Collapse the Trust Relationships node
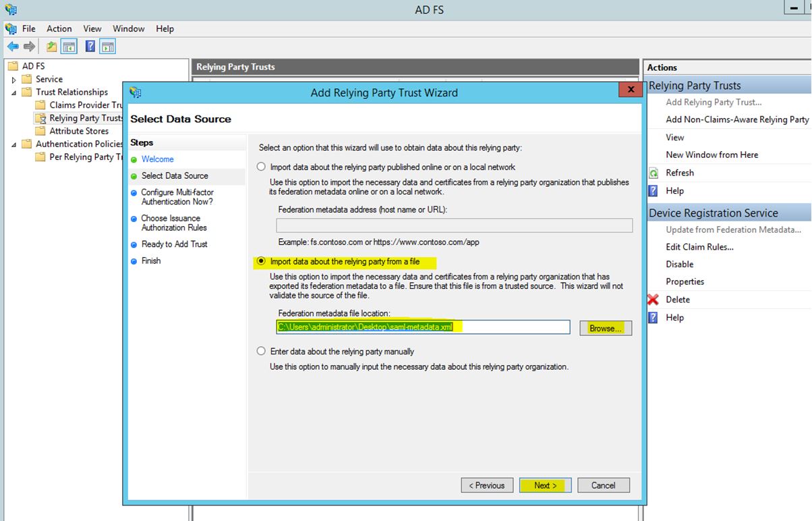This screenshot has width=812, height=521. pos(14,92)
